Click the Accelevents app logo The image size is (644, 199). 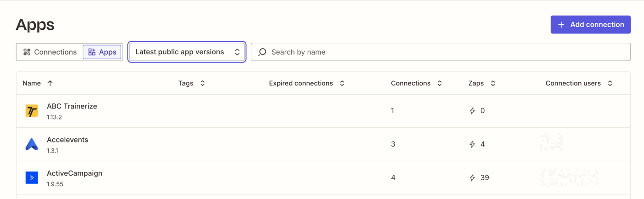point(32,144)
